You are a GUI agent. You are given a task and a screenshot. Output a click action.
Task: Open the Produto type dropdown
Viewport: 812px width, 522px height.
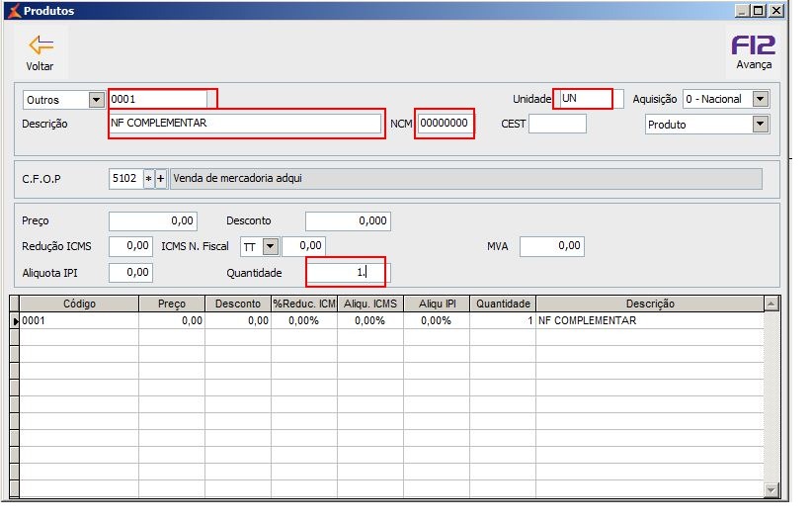(x=760, y=125)
